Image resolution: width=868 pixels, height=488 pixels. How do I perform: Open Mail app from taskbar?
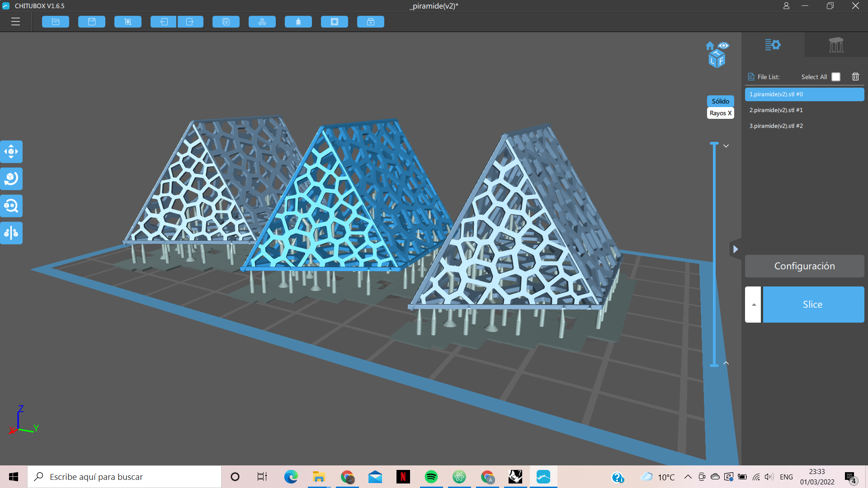coord(375,477)
